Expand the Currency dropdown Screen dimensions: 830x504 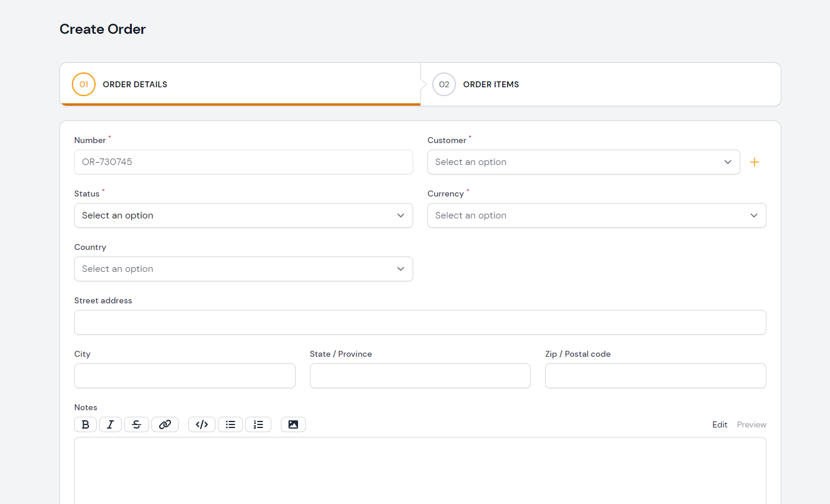tap(597, 215)
